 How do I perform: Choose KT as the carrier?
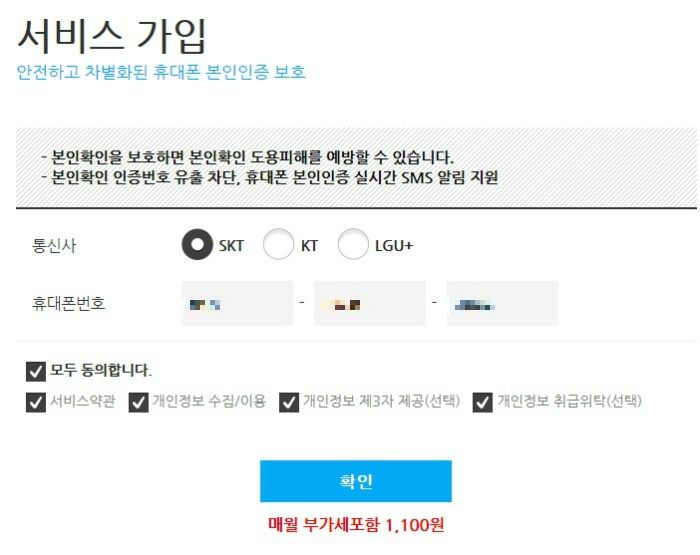click(x=279, y=244)
